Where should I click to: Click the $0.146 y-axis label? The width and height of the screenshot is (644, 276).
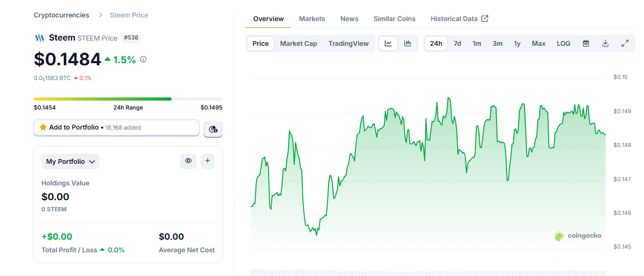point(622,213)
